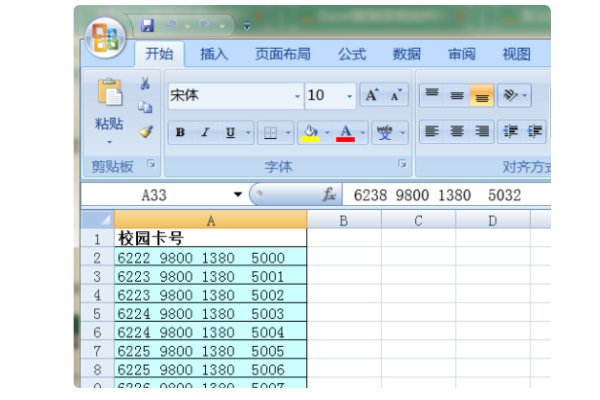Select row 1 header
Screen dimensions: 600x400
click(98, 239)
